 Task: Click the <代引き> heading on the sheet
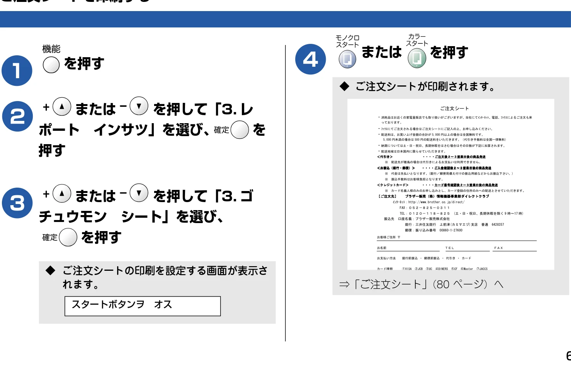click(385, 157)
